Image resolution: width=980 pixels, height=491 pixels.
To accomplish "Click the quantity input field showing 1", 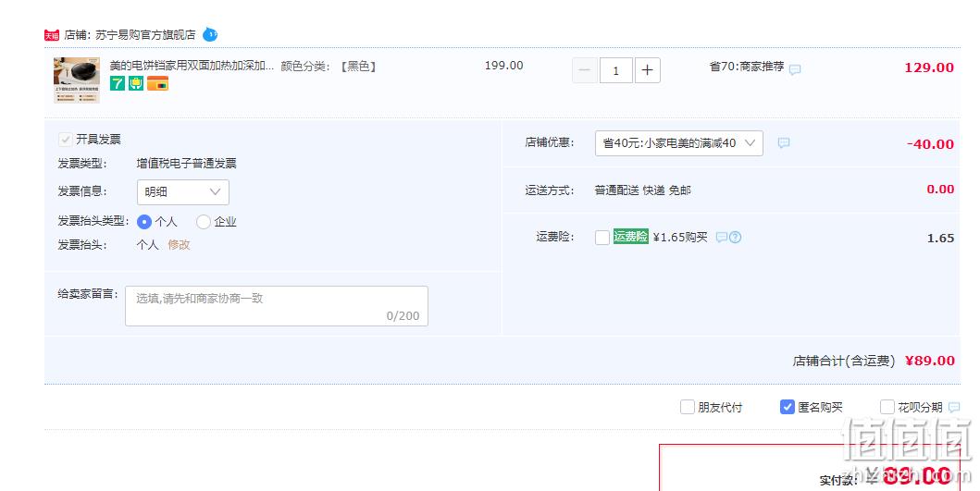I will tap(615, 70).
